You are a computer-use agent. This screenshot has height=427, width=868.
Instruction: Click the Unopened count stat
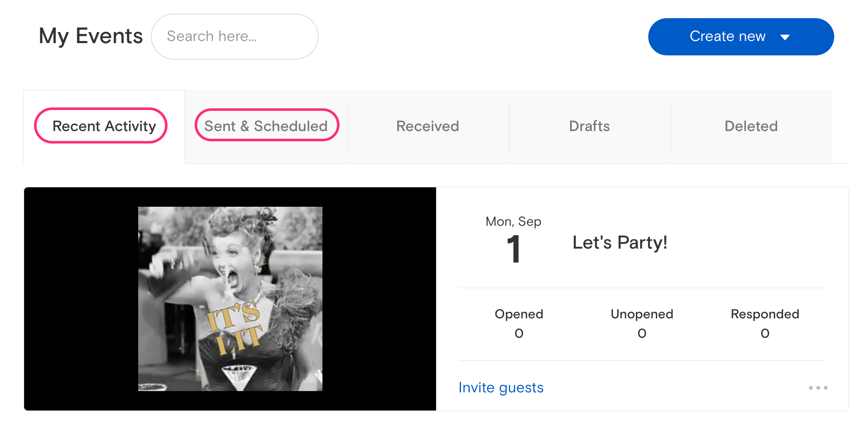[642, 323]
